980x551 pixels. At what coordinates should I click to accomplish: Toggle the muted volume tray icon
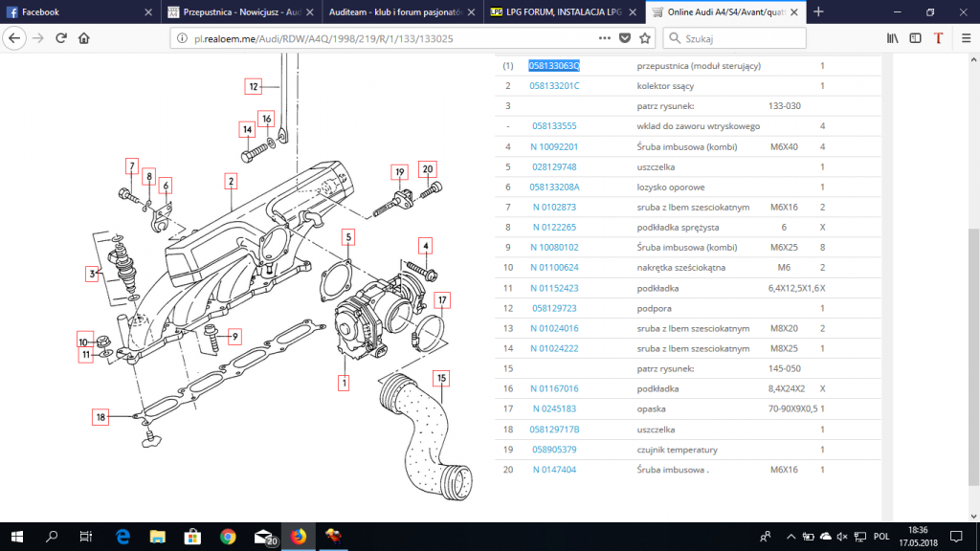click(842, 537)
